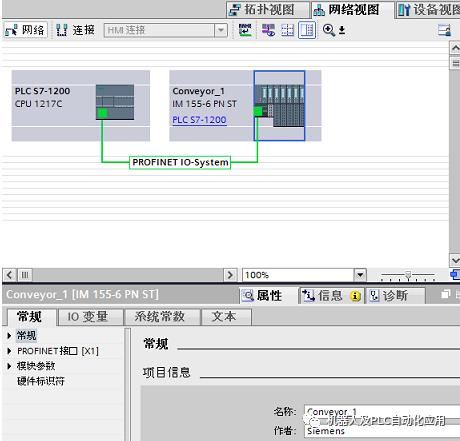Click the PROFINET IO-System network label
460x441 pixels.
click(180, 162)
